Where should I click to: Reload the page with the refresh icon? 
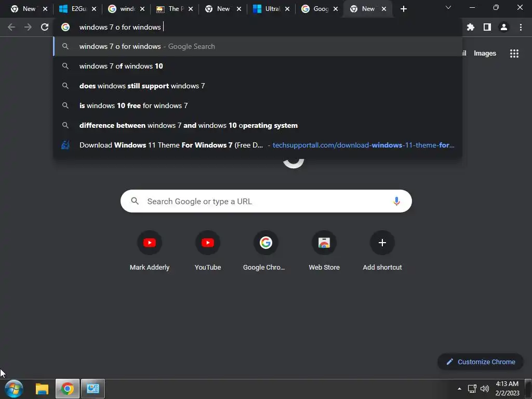click(x=45, y=27)
